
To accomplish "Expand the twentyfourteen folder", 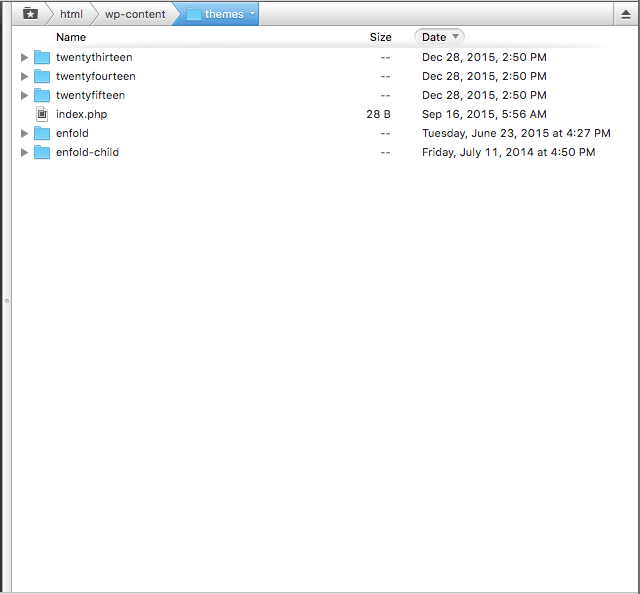I will point(24,76).
